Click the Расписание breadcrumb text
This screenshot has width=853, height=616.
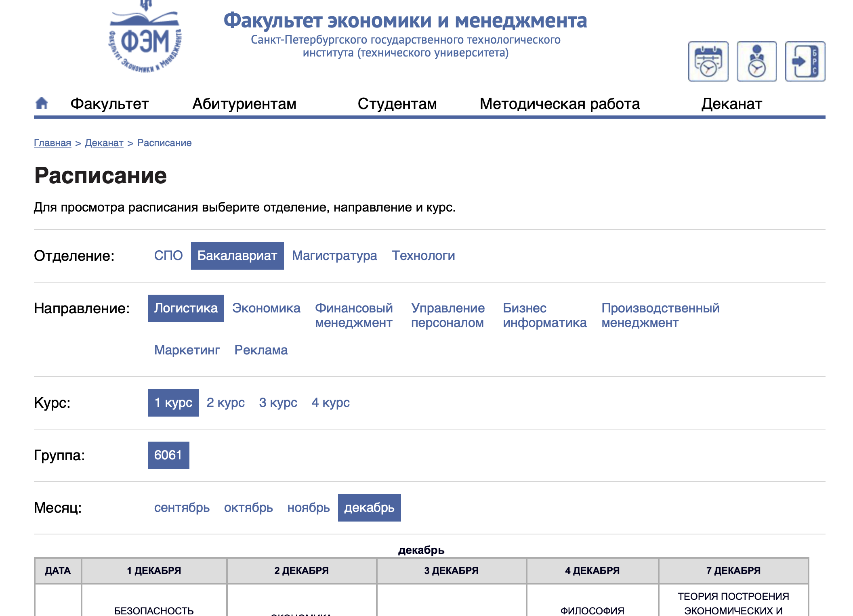tap(164, 143)
